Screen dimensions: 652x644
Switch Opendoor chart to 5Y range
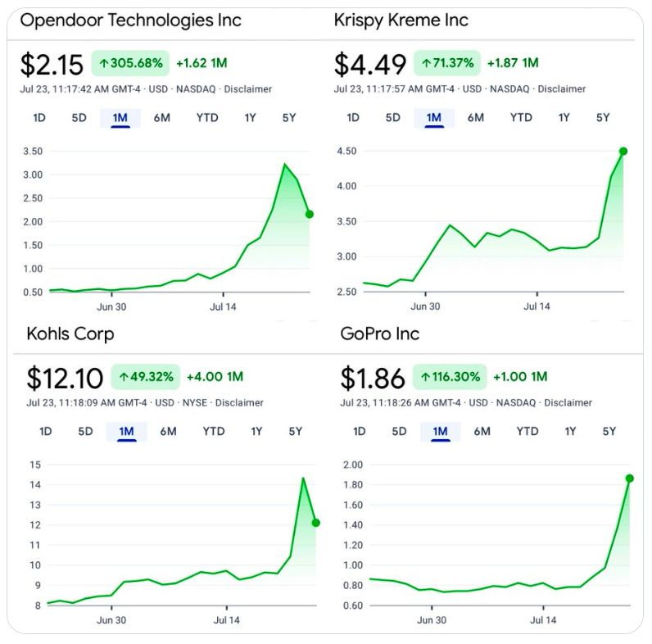289,118
